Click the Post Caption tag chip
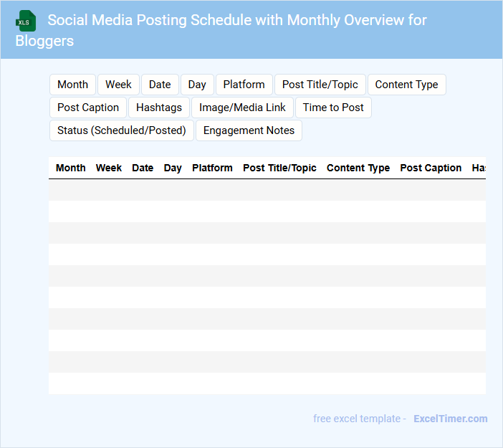The height and width of the screenshot is (448, 503). point(88,108)
